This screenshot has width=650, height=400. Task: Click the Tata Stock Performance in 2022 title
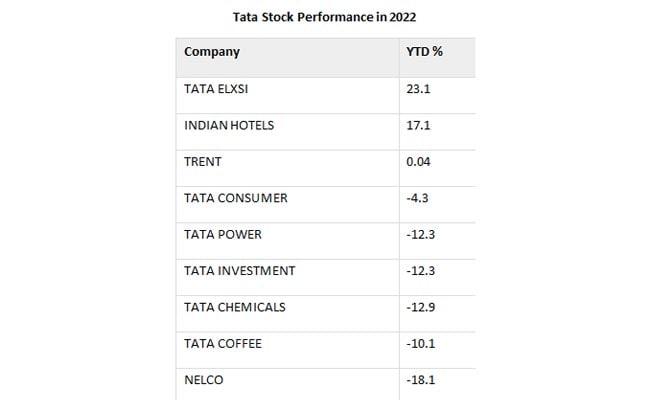[x=325, y=16]
